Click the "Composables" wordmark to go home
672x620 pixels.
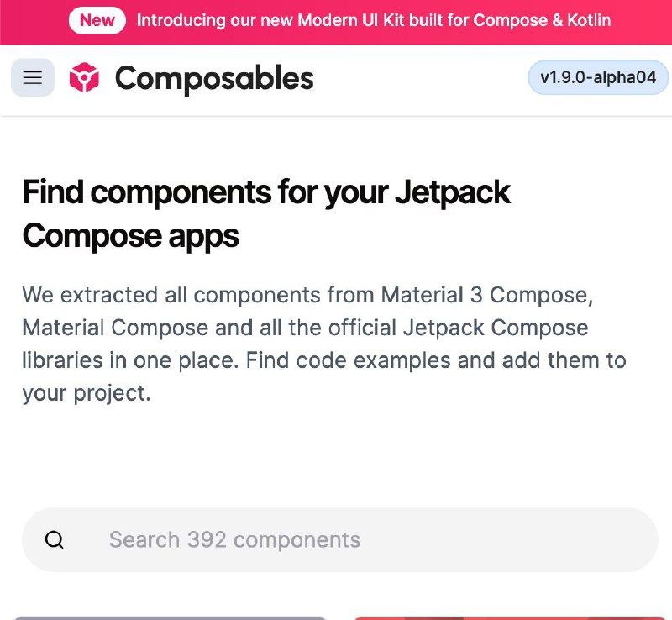click(213, 78)
